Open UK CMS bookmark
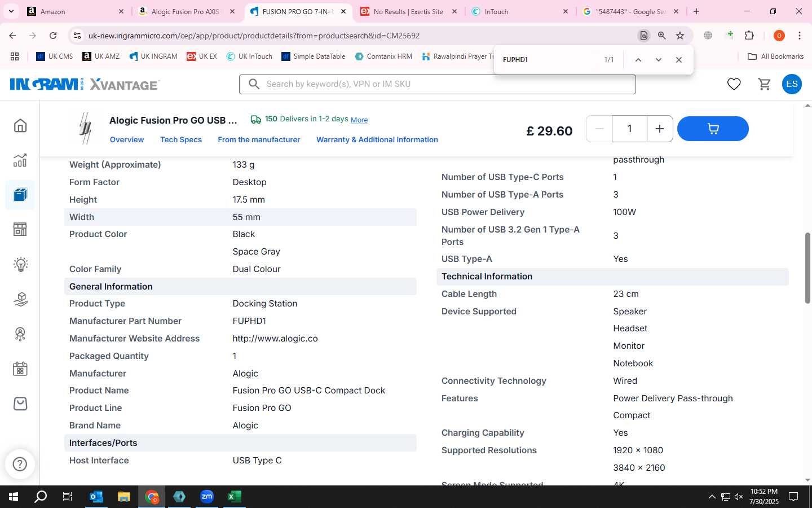This screenshot has height=508, width=812. [x=54, y=56]
